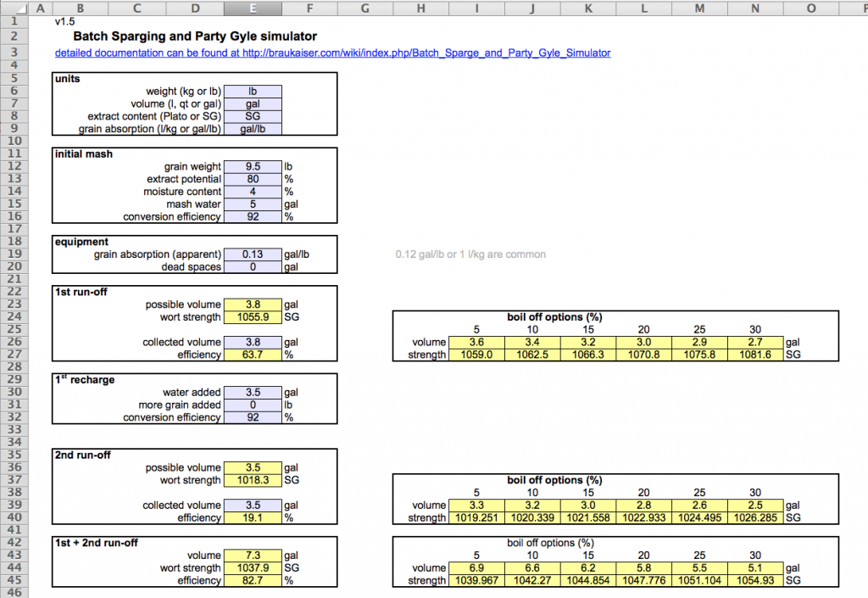This screenshot has width=868, height=598.
Task: Click row 37 header
Action: pyautogui.click(x=14, y=480)
